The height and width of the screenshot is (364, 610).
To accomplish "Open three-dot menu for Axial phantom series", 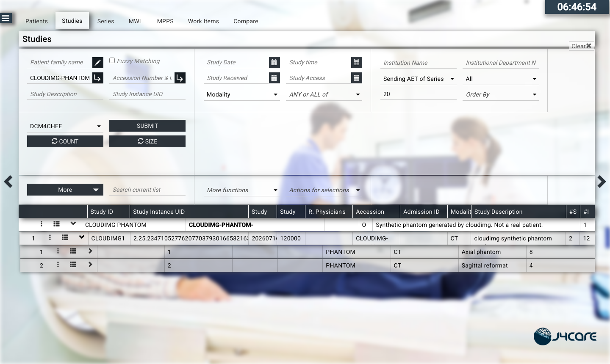I will [58, 251].
